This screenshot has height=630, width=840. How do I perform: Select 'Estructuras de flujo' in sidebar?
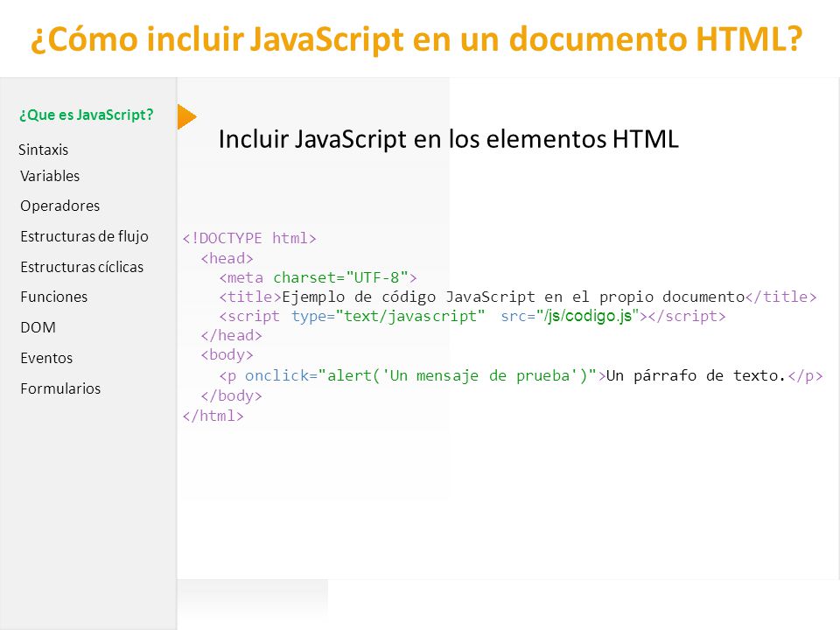pos(85,236)
